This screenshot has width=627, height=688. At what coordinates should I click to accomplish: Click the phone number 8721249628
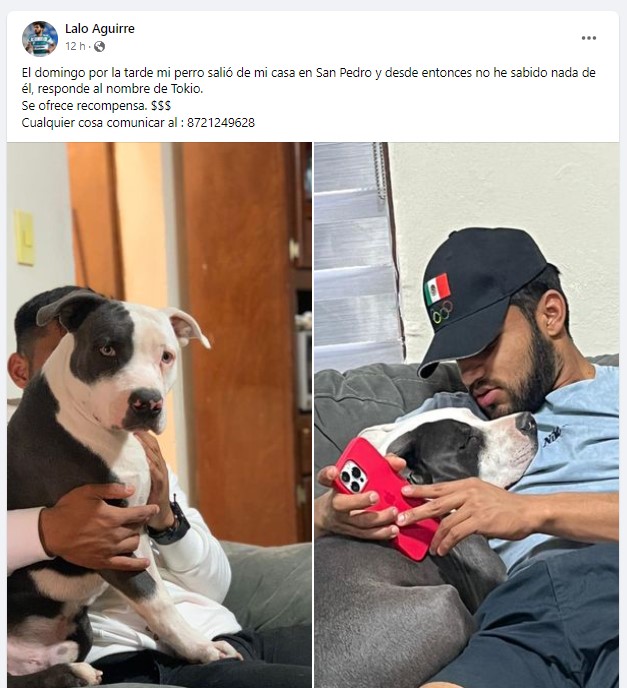221,122
